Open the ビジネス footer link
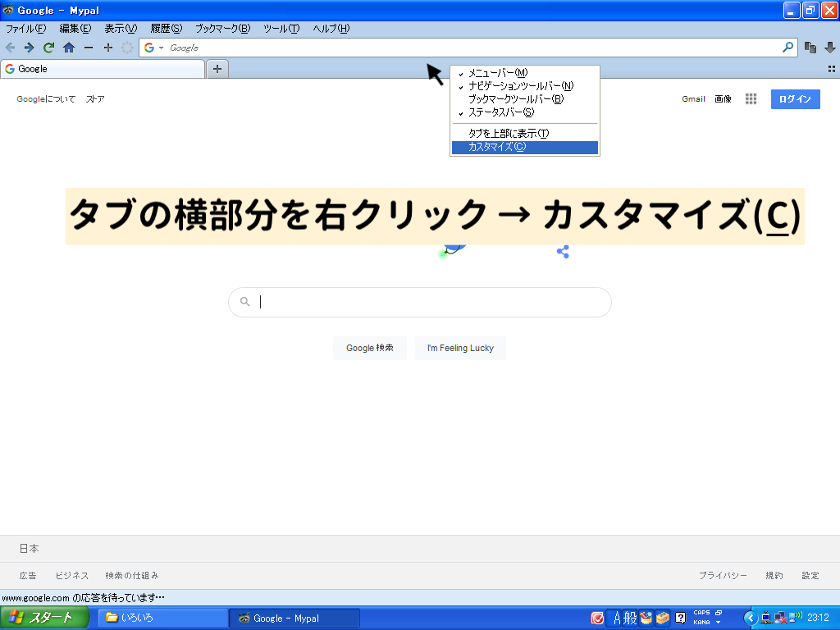 pos(72,575)
